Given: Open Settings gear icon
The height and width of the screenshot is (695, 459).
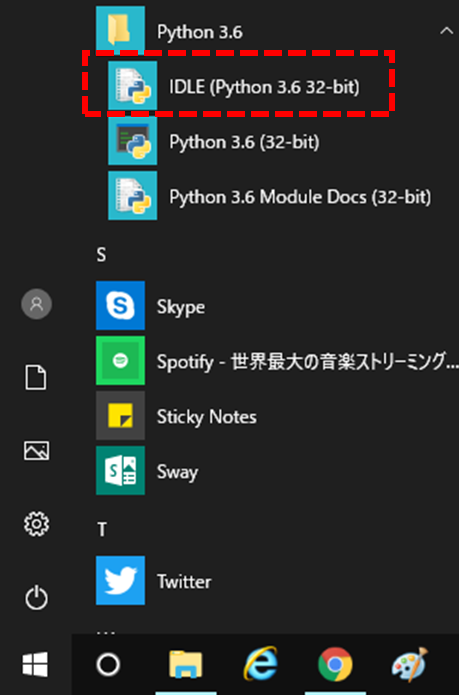Looking at the screenshot, I should [x=36, y=524].
